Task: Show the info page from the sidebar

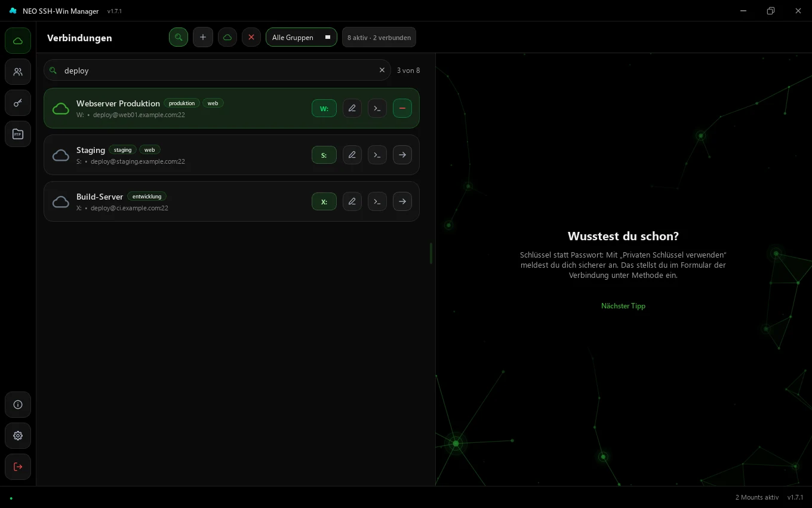Action: pos(18,405)
